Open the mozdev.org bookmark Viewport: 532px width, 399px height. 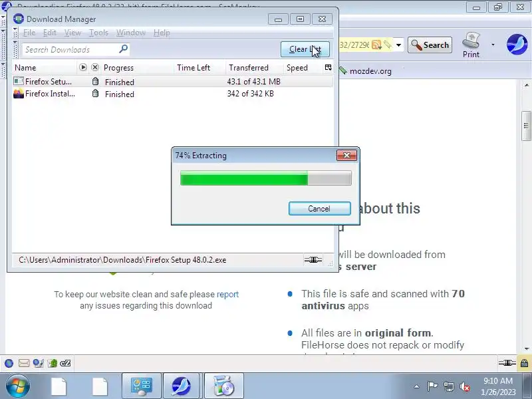pos(365,71)
